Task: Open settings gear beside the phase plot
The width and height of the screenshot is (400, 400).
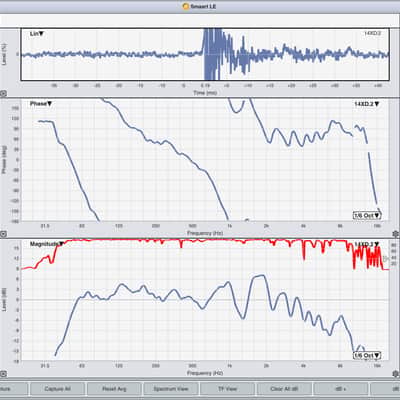Action: (396, 234)
